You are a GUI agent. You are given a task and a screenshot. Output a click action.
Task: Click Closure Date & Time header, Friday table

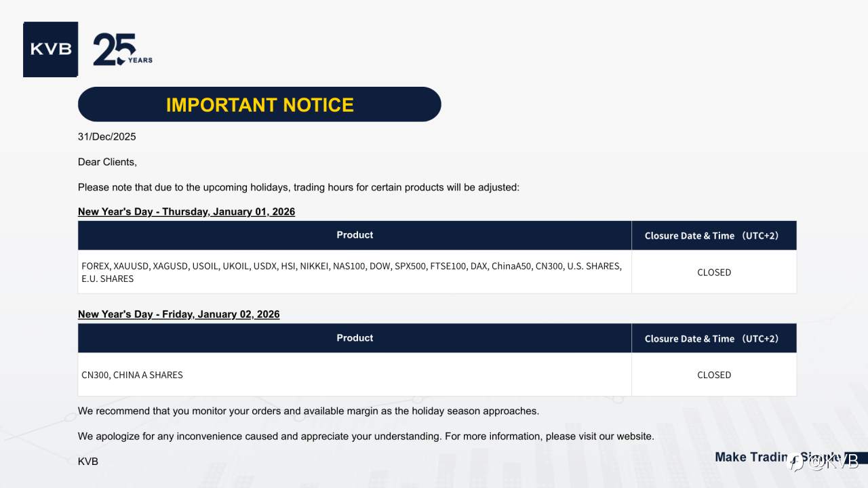(713, 339)
